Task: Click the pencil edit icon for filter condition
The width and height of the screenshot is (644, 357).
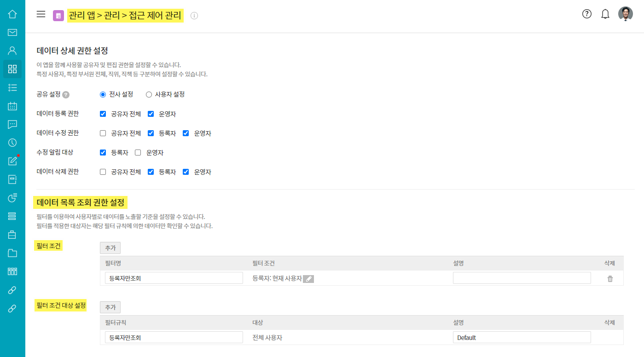Action: (x=308, y=279)
